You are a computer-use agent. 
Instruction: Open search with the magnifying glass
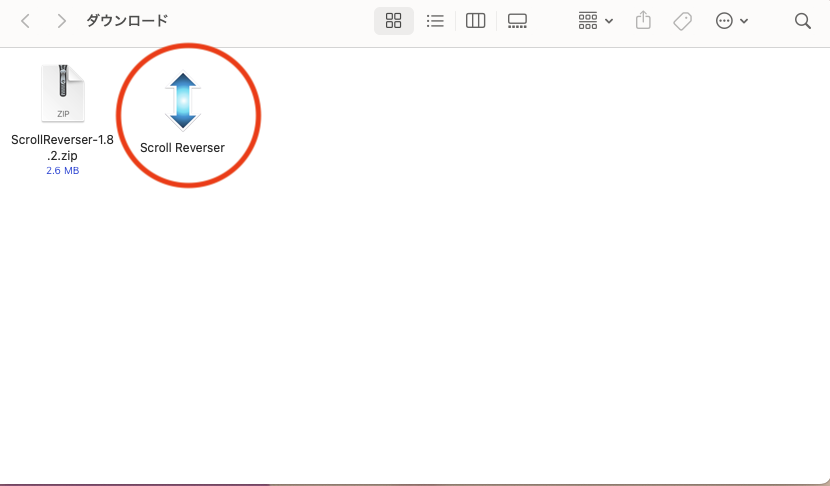click(x=802, y=21)
